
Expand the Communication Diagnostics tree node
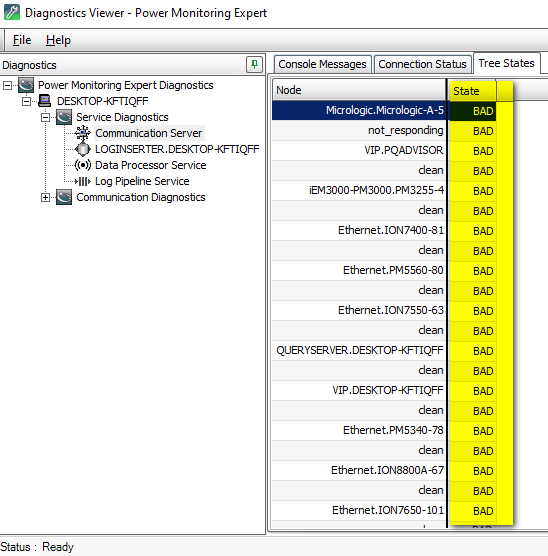[45, 198]
